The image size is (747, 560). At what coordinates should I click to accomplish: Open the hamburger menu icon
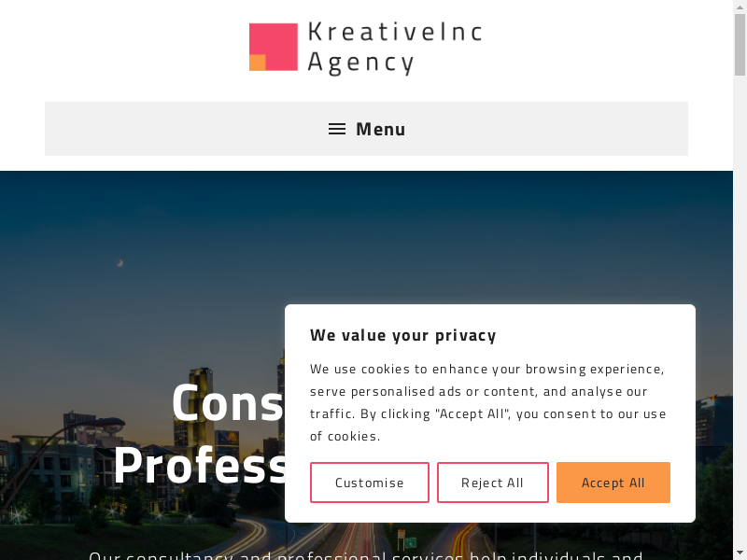point(337,129)
